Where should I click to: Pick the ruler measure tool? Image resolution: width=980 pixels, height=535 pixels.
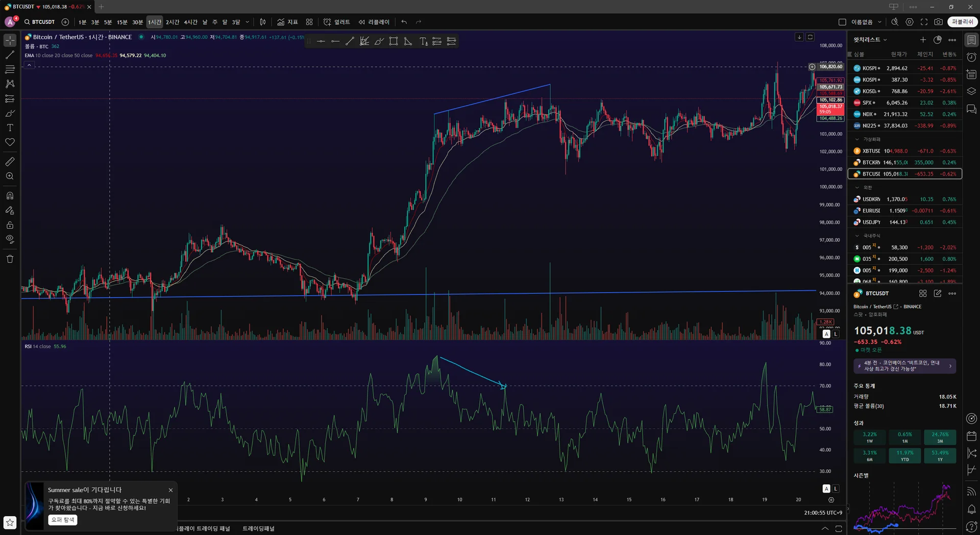10,162
